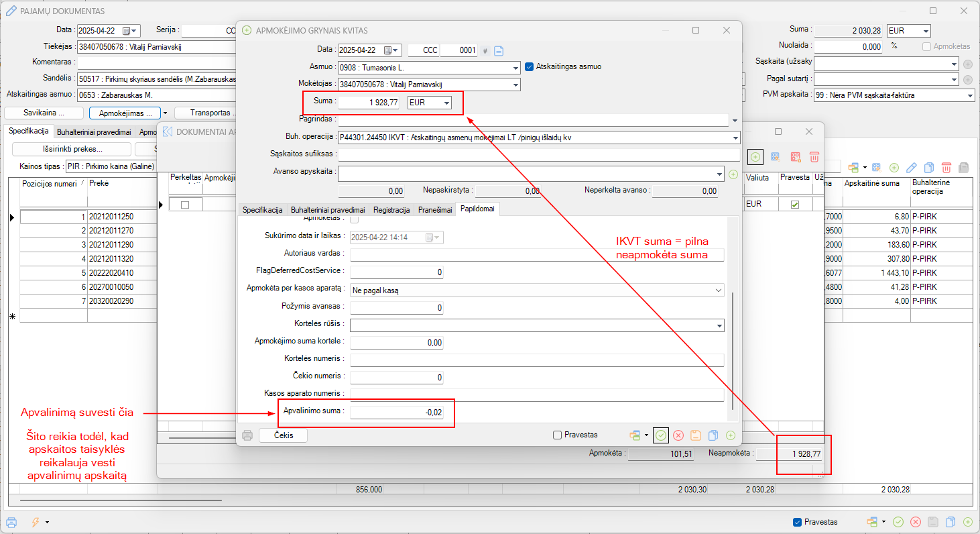980x534 pixels.
Task: Click the red cancel icon in payment receipt dialog
Action: click(x=678, y=435)
